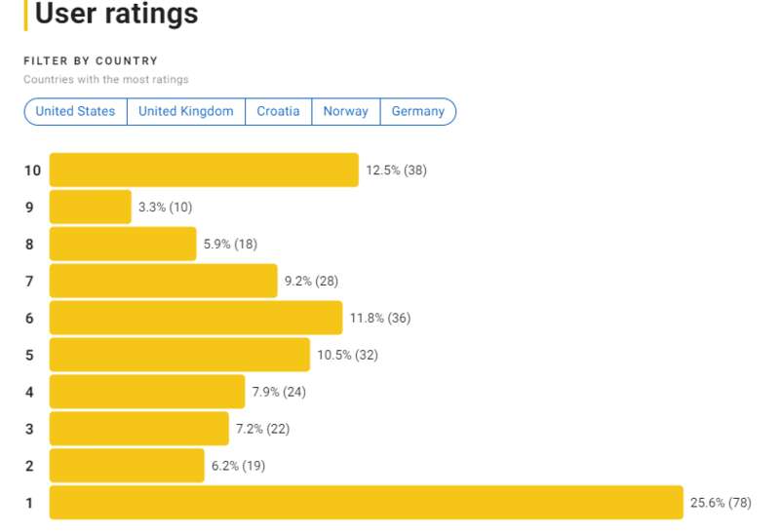This screenshot has width=780, height=532.
Task: Click the rating 10 bar
Action: (x=204, y=171)
